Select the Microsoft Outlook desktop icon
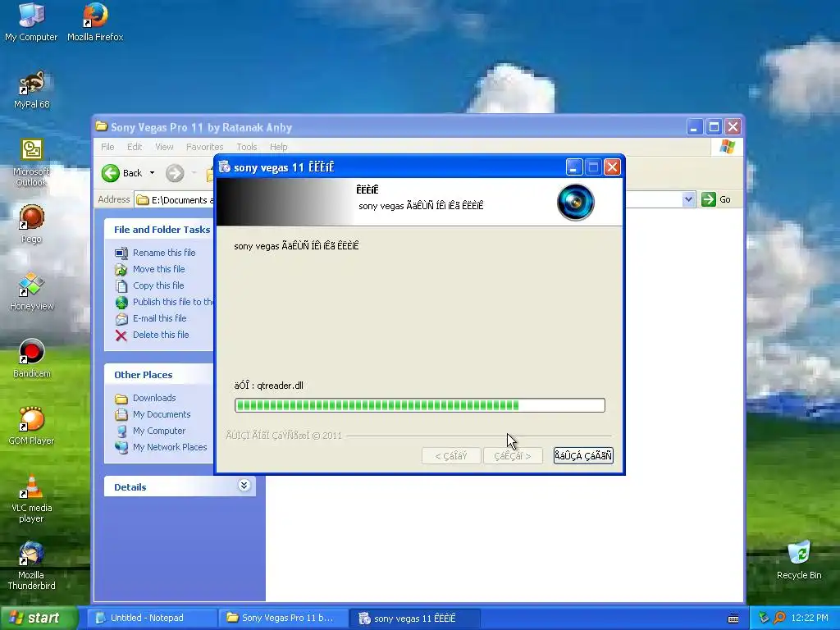Screen dimensions: 840x630 [32, 162]
